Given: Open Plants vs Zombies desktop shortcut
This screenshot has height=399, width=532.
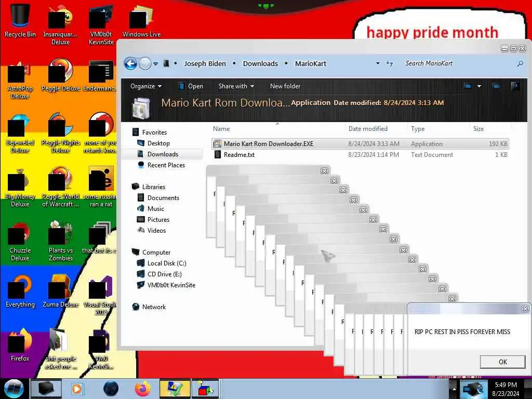Looking at the screenshot, I should coord(60,241).
